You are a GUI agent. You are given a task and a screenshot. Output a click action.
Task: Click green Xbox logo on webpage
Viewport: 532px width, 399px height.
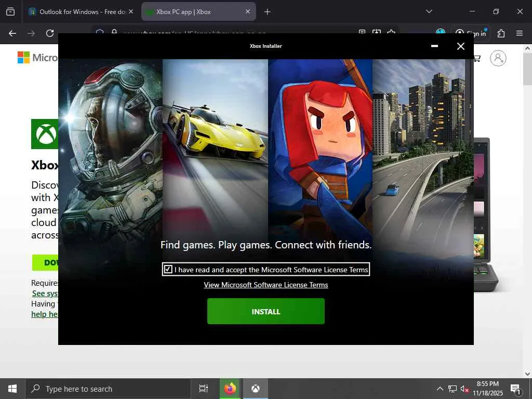coord(45,134)
